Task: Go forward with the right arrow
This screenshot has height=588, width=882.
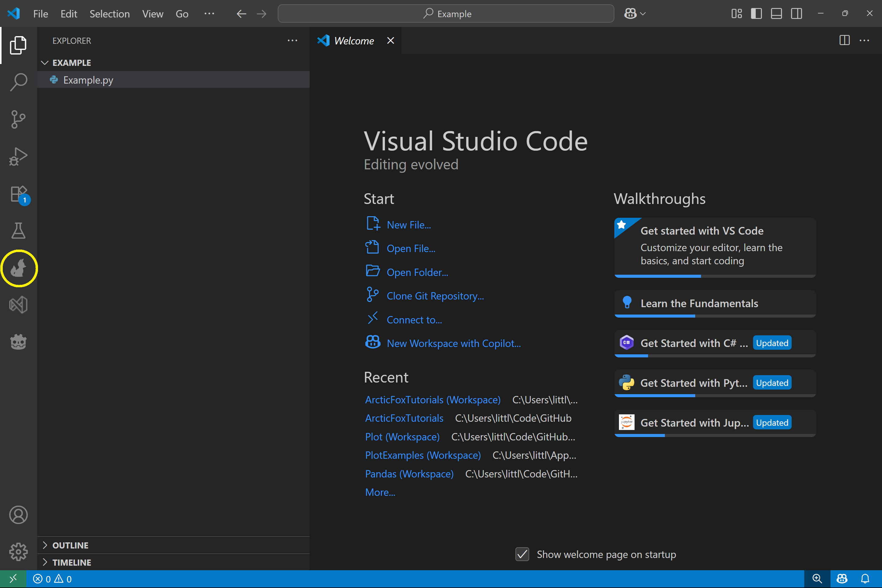Action: [261, 14]
